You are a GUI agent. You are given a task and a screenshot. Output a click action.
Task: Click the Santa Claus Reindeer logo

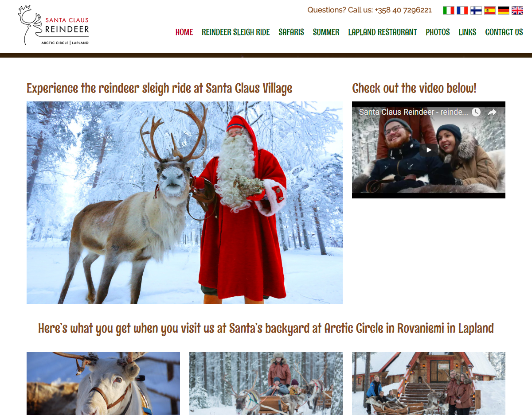[x=53, y=25]
